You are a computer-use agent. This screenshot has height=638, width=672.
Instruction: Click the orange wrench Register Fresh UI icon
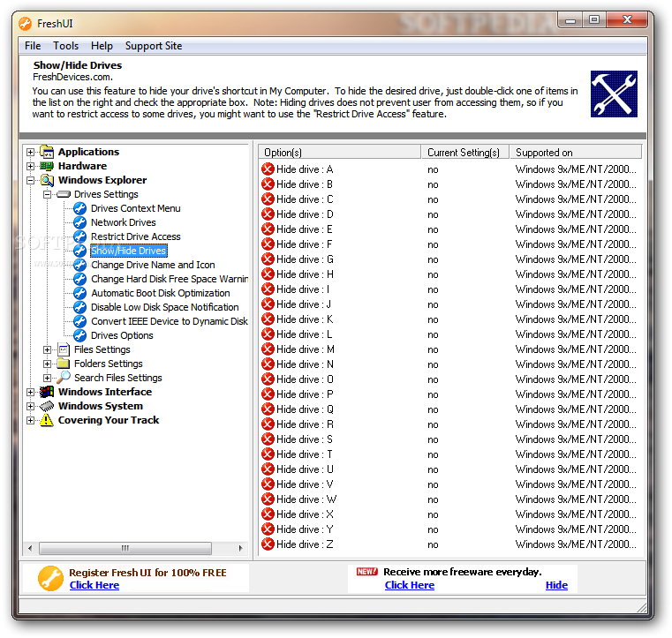tap(50, 578)
